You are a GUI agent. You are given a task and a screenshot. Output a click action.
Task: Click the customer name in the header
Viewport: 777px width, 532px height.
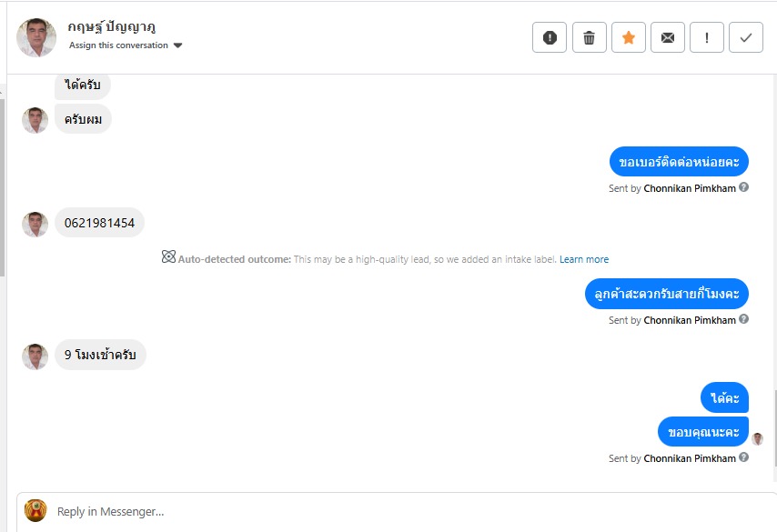[111, 26]
